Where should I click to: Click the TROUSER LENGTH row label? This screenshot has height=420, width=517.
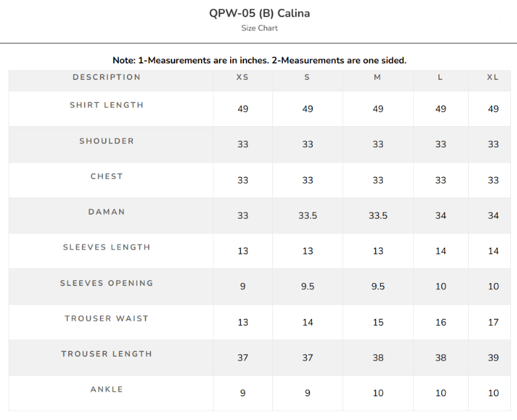[107, 354]
